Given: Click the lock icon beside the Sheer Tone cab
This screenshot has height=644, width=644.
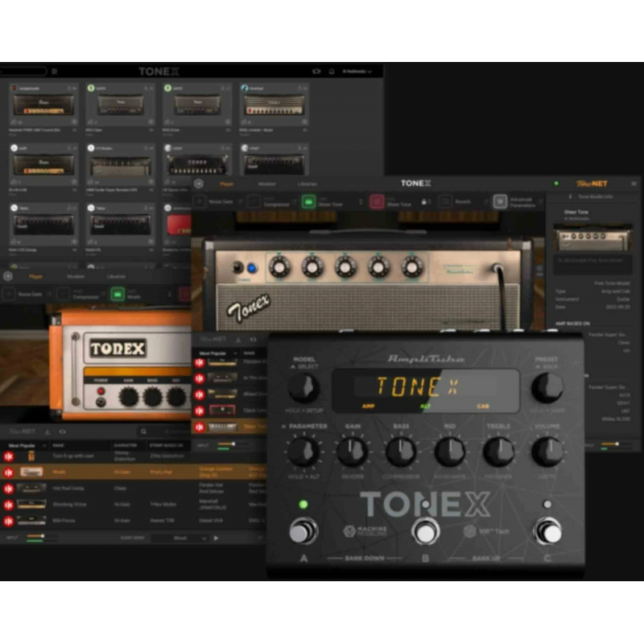Looking at the screenshot, I should (423, 202).
